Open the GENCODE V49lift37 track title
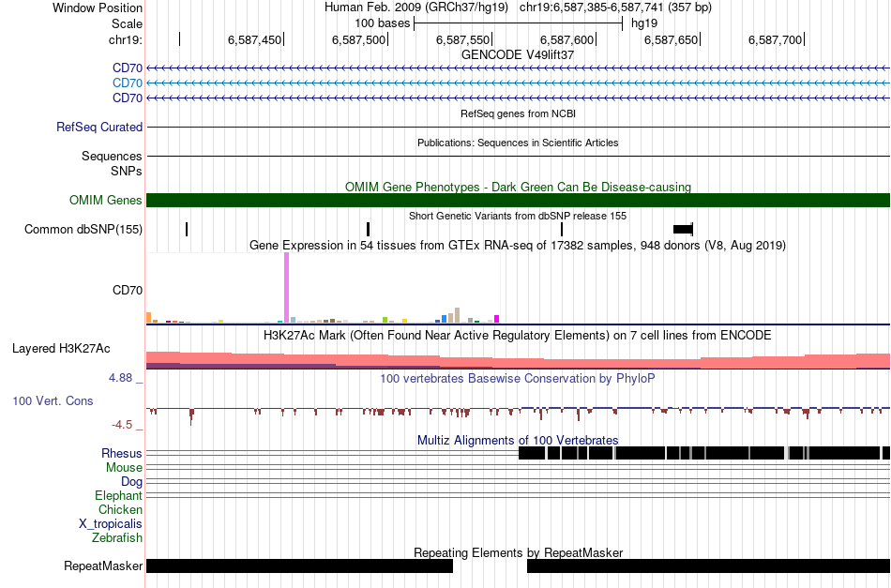The width and height of the screenshot is (891, 588). [518, 54]
